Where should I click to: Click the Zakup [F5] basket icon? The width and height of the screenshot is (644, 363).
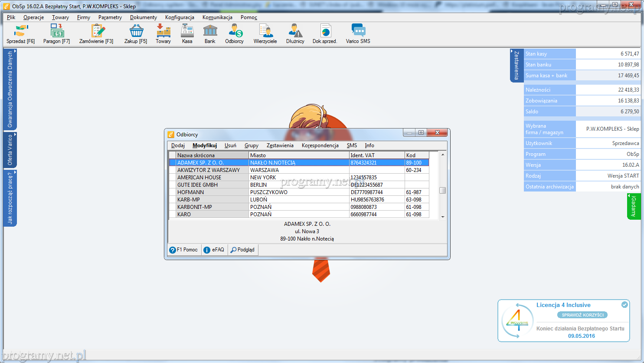click(x=136, y=34)
